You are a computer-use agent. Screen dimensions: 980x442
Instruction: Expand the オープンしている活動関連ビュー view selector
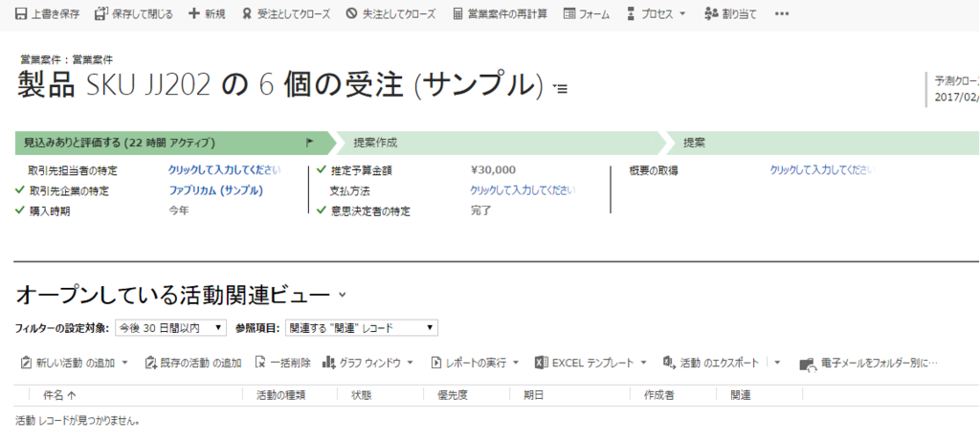342,295
